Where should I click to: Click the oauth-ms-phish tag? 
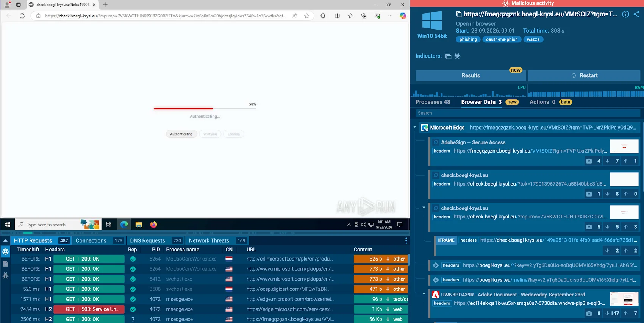502,39
